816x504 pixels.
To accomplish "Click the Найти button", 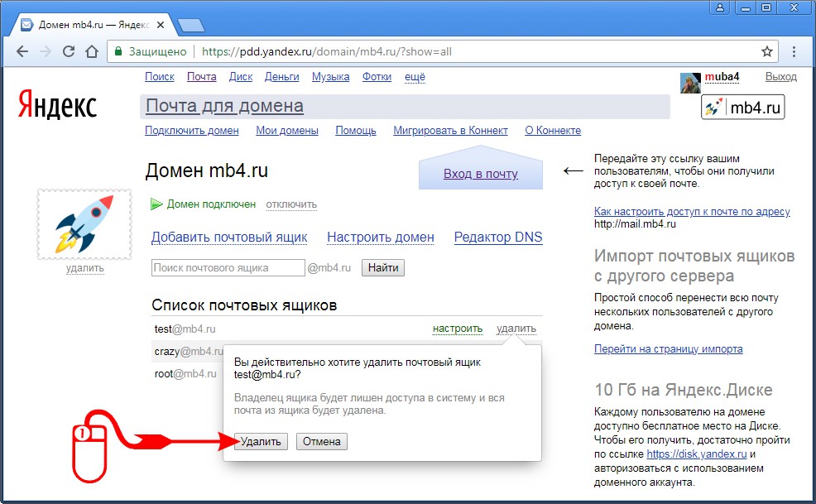I will click(383, 267).
